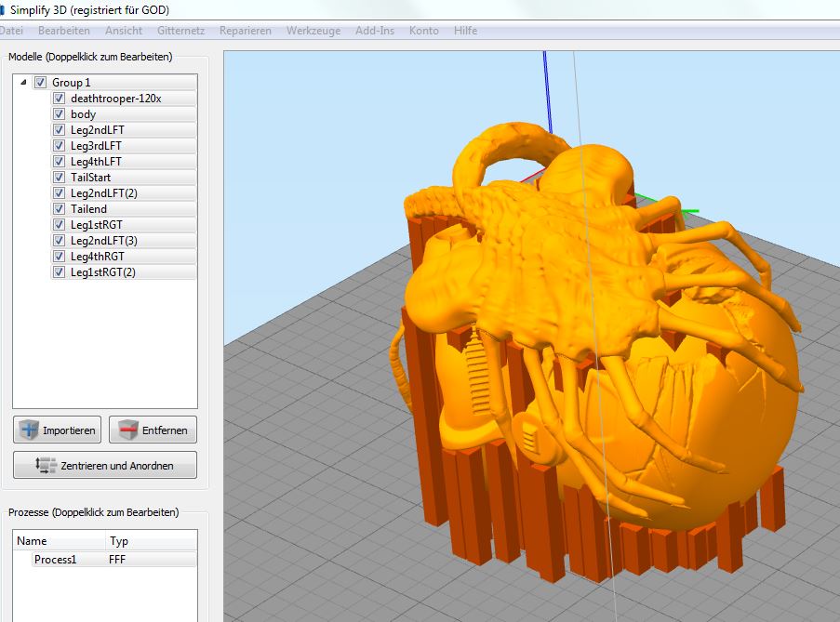The image size is (840, 622).
Task: Open the Werkzeuge menu
Action: [x=313, y=31]
